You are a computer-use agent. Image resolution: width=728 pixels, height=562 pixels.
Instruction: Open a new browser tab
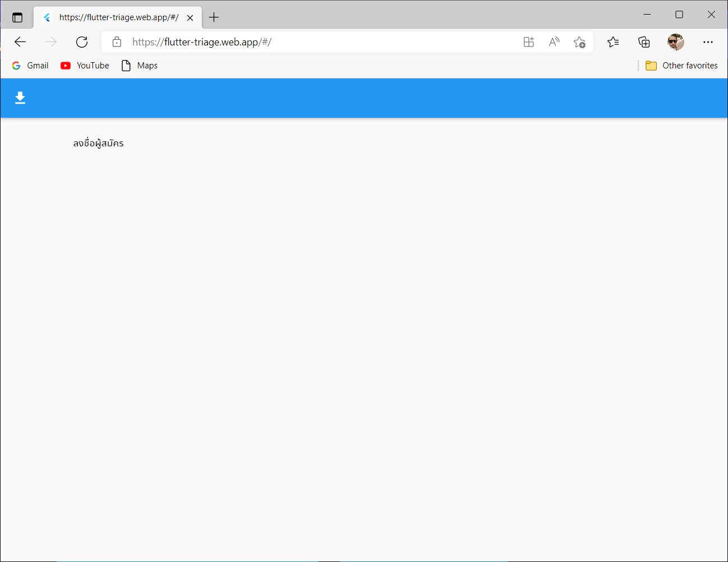(214, 17)
